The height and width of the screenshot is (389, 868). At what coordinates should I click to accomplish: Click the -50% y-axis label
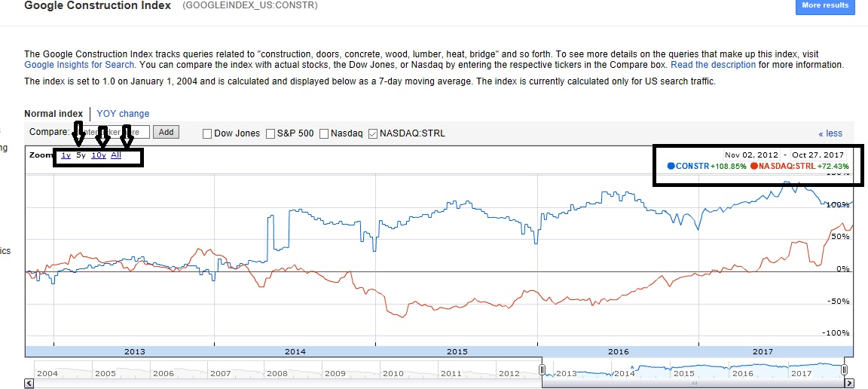[x=838, y=302]
